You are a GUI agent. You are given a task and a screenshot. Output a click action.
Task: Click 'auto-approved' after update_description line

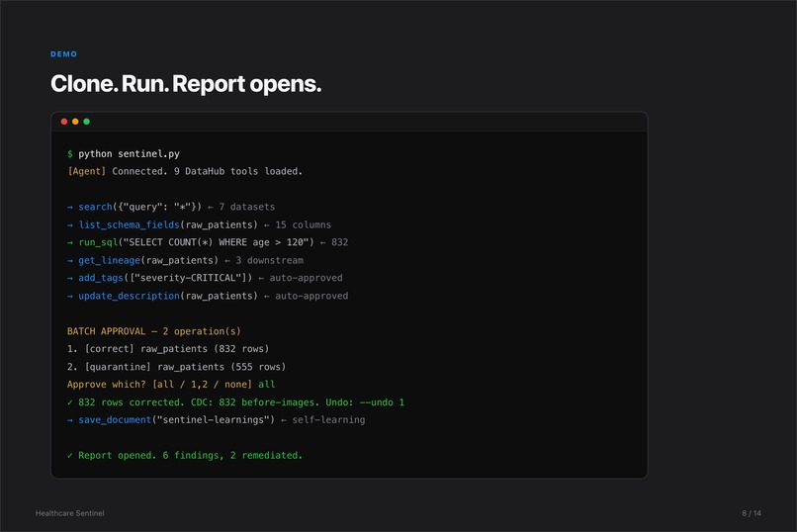coord(311,296)
